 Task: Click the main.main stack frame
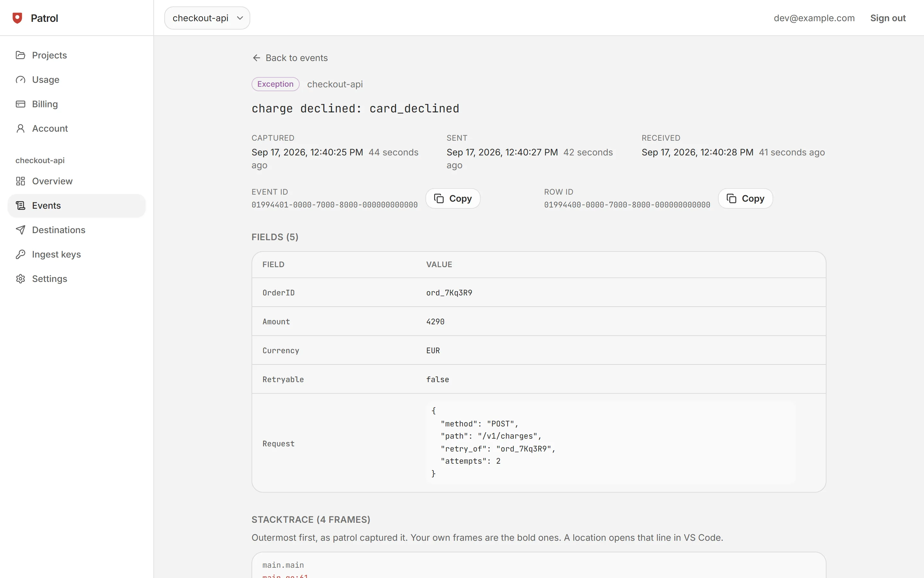(283, 565)
